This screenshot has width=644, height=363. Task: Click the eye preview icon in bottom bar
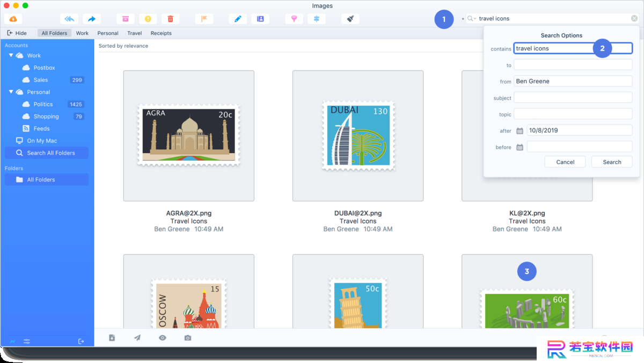coord(163,338)
